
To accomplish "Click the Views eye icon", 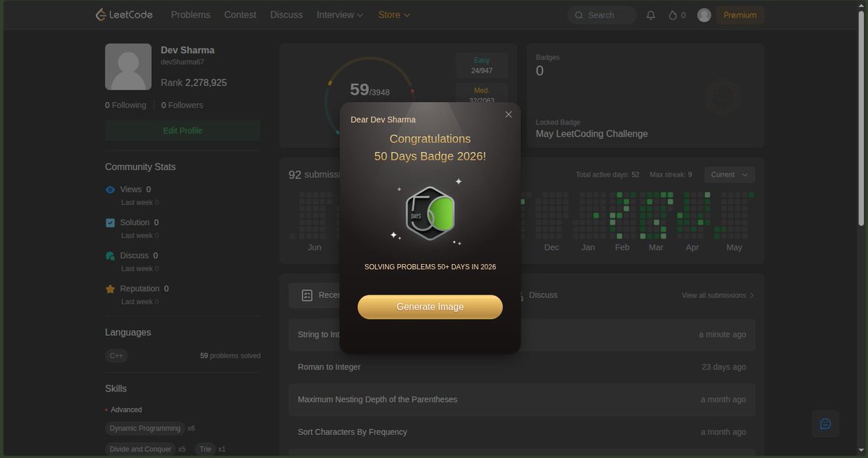I will [111, 190].
